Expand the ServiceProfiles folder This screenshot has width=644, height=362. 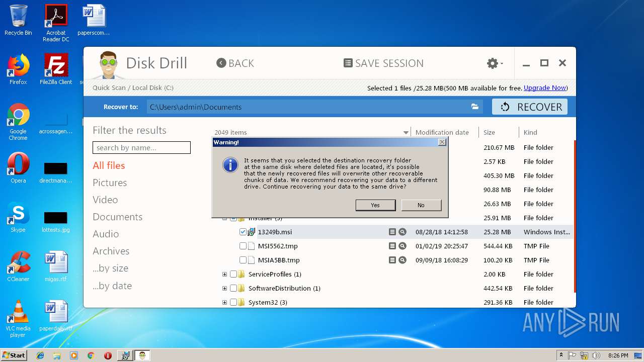[224, 274]
